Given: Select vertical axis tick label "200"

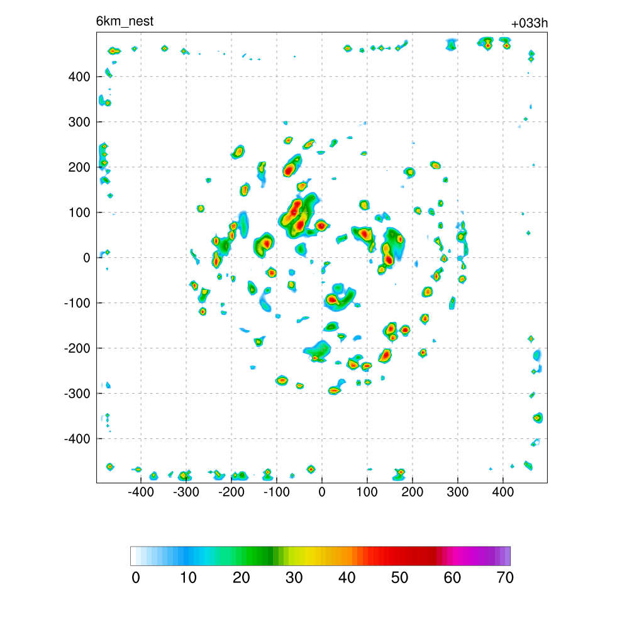Looking at the screenshot, I should click(x=79, y=167).
